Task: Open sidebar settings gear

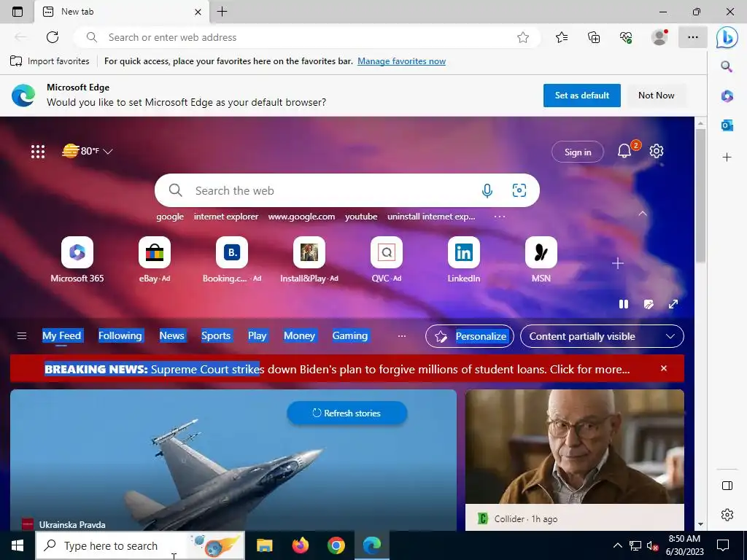Action: click(x=727, y=515)
